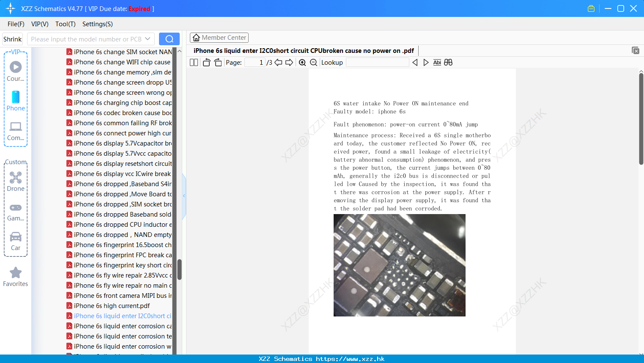Viewport: 644px width, 363px height.
Task: Open 'iPhone 6s change WIFI chip cause' file
Action: point(119,62)
